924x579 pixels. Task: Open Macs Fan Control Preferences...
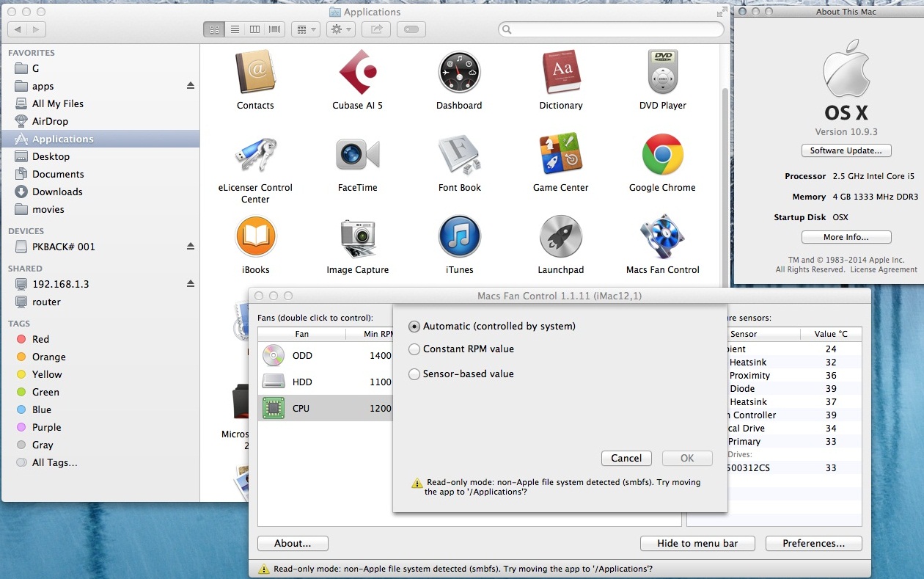coord(813,544)
